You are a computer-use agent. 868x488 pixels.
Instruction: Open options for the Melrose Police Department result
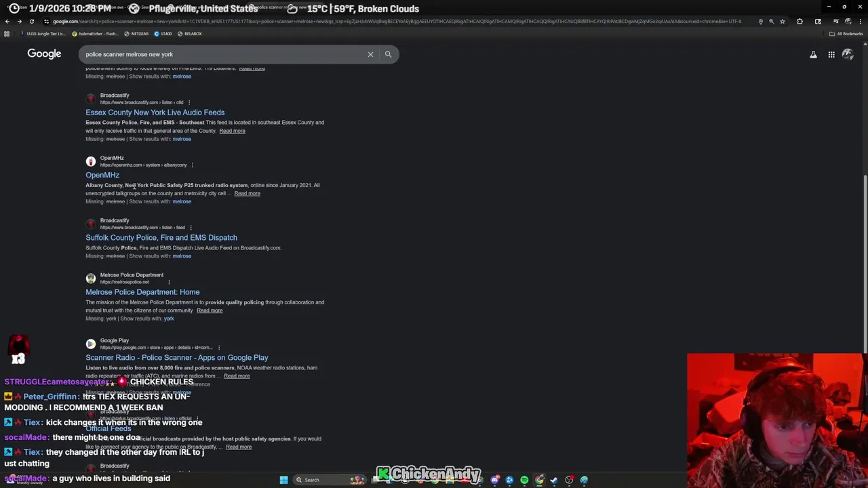click(x=169, y=282)
